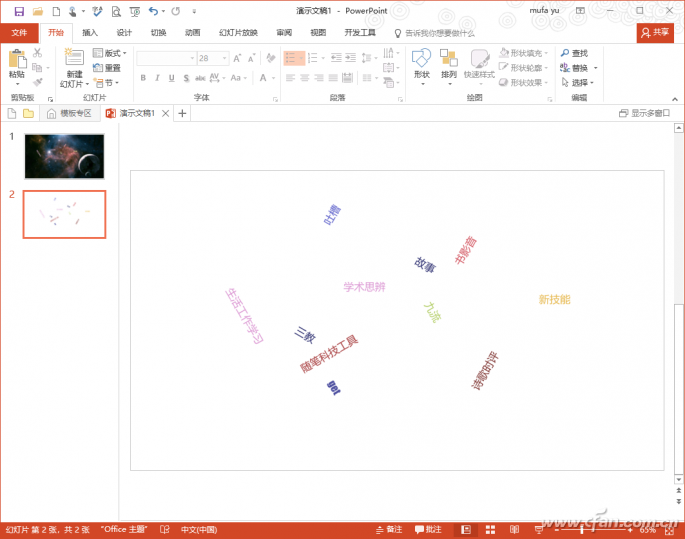Switch to the 幻灯片放映 Slide Show tab
Screen dimensions: 685x539
tap(238, 33)
